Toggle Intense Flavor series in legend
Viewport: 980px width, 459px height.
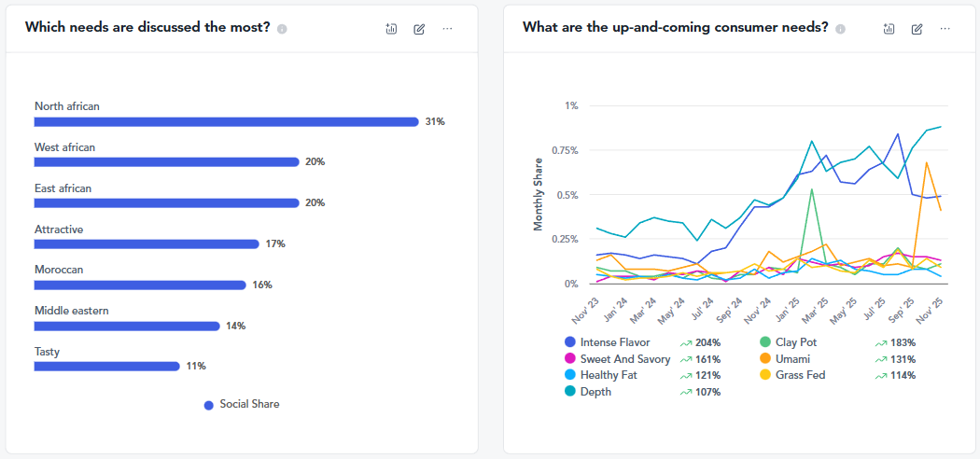[x=614, y=343]
